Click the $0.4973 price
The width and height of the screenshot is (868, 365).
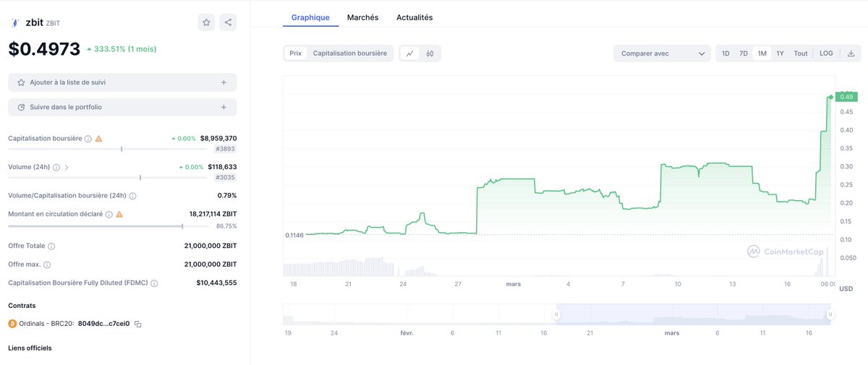tap(44, 49)
